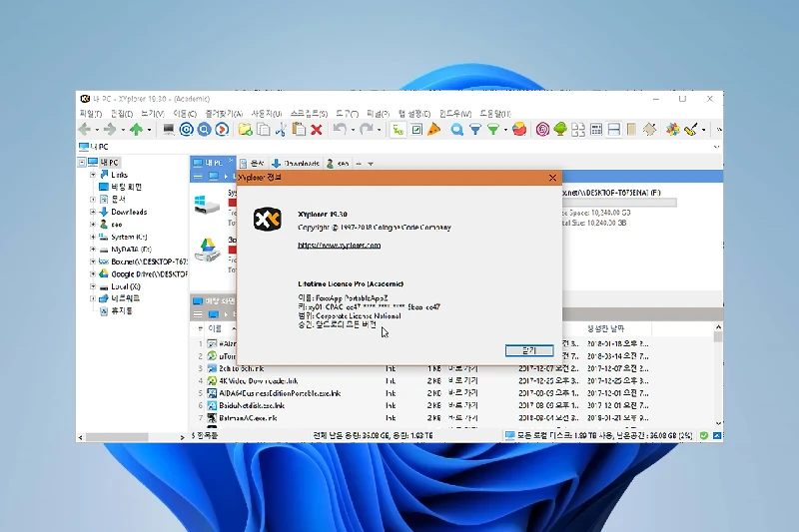Expand the MyDATA (E:) tree node

93,249
